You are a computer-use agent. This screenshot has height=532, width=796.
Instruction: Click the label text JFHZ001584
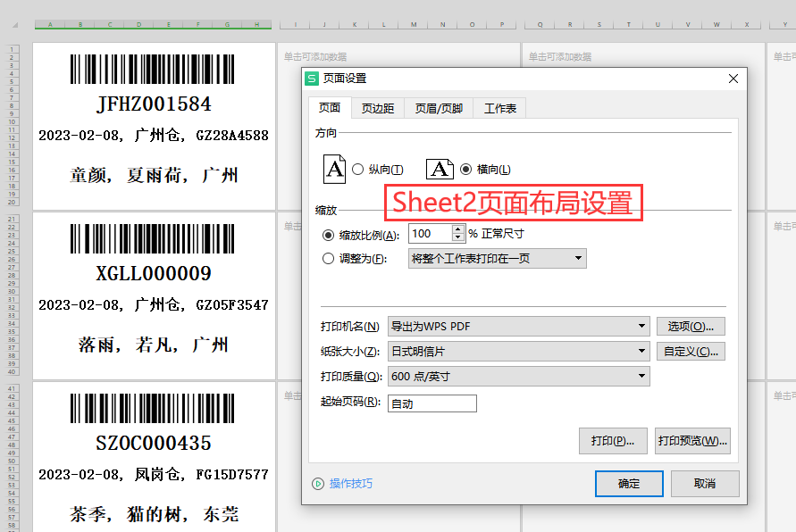pyautogui.click(x=154, y=104)
